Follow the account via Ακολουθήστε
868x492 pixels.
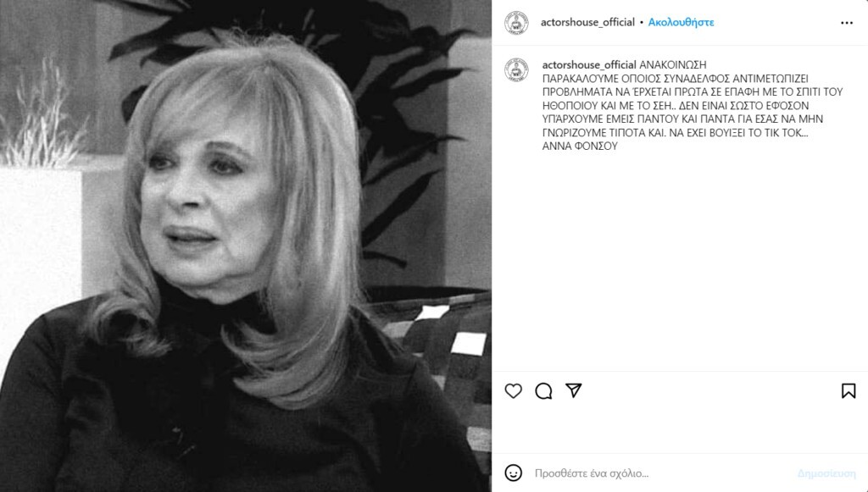pyautogui.click(x=681, y=22)
